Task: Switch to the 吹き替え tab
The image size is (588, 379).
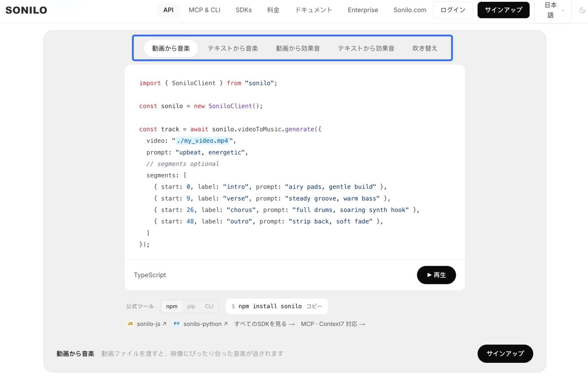Action: 425,49
